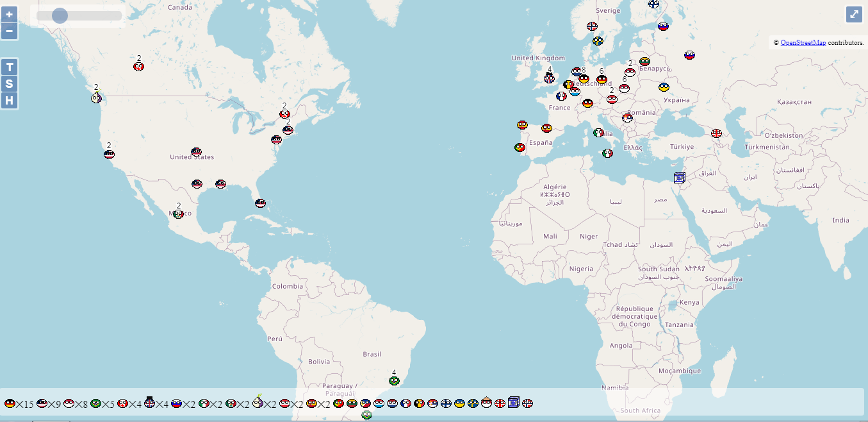Click France ball in the legend
This screenshot has width=868, height=422.
click(405, 403)
